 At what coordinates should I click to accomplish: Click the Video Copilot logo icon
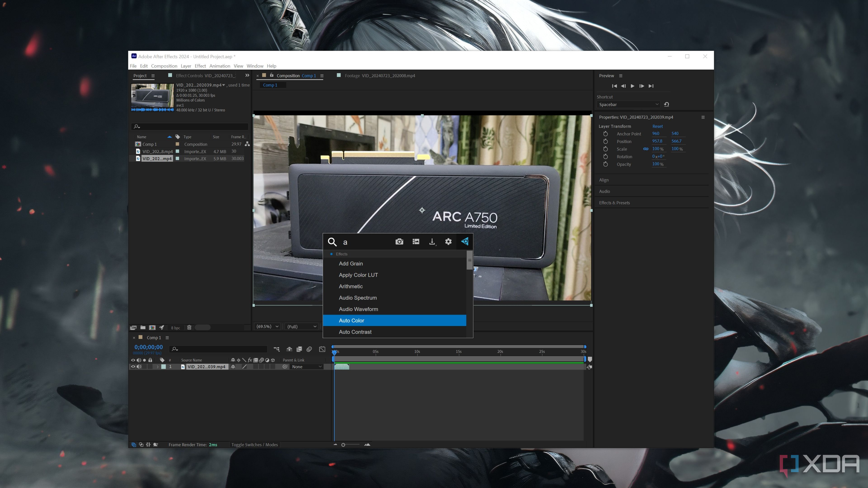point(465,242)
